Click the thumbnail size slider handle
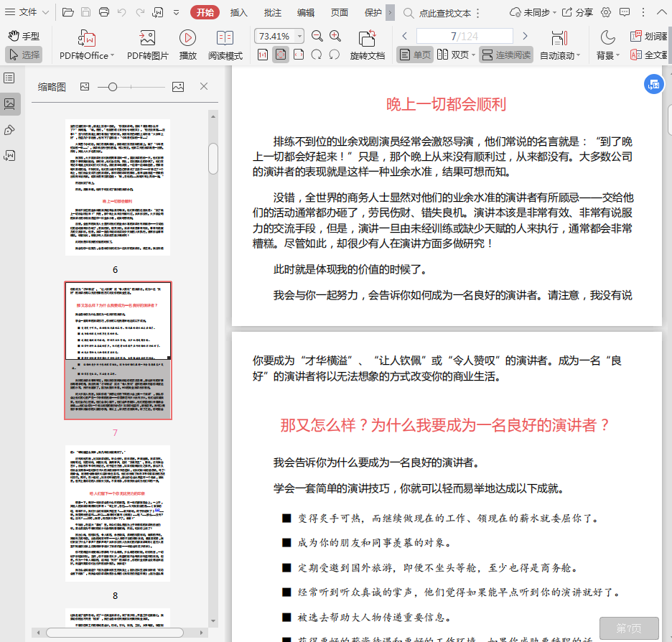672x642 pixels. point(112,87)
